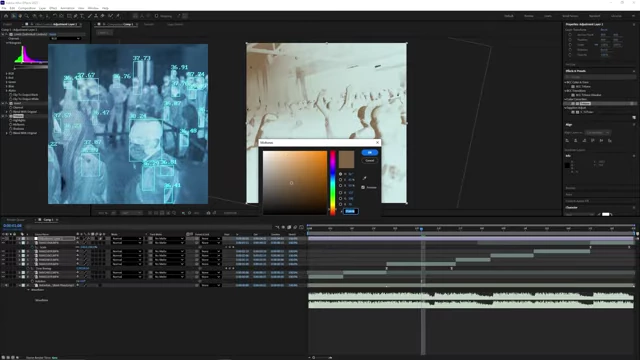
Task: Open the Align Layers to dropdown
Action: pos(598,133)
